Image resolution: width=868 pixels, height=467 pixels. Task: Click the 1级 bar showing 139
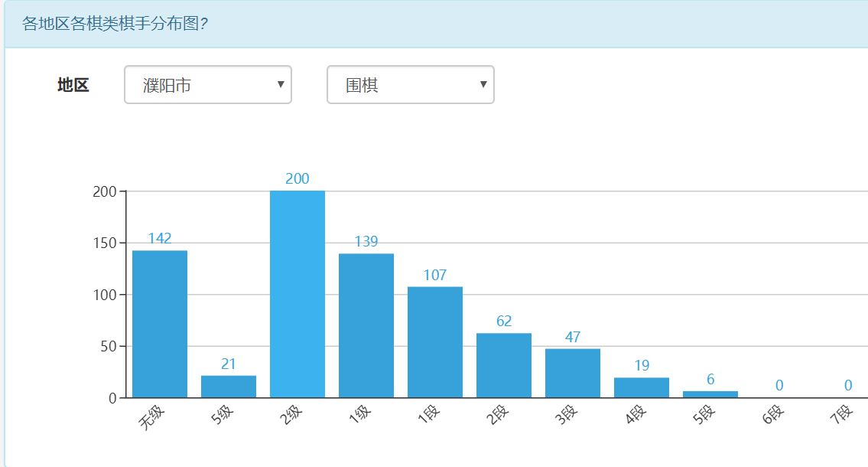tap(366, 325)
